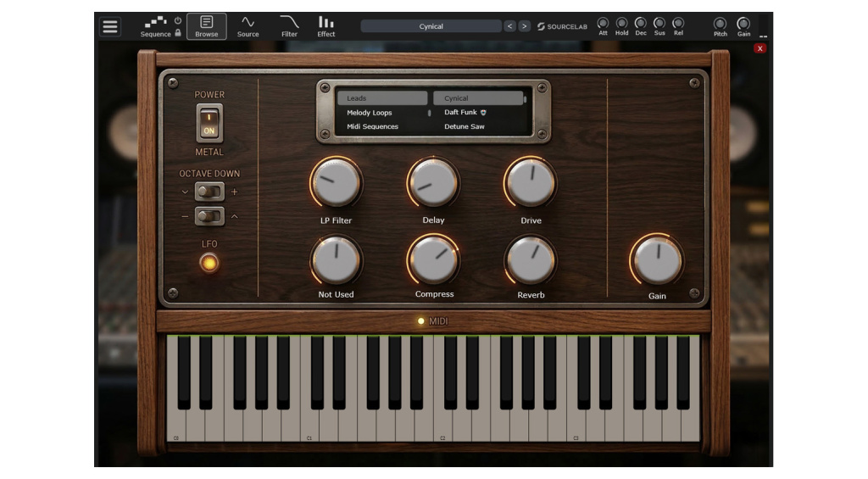The height and width of the screenshot is (479, 868).
Task: Play the C1 key on keyboard
Action: tap(310, 426)
